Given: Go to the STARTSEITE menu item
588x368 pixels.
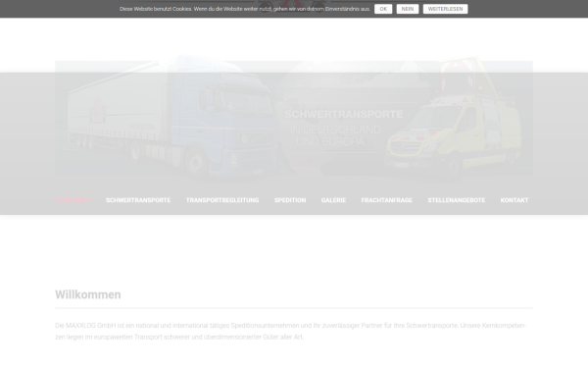Looking at the screenshot, I should point(73,200).
